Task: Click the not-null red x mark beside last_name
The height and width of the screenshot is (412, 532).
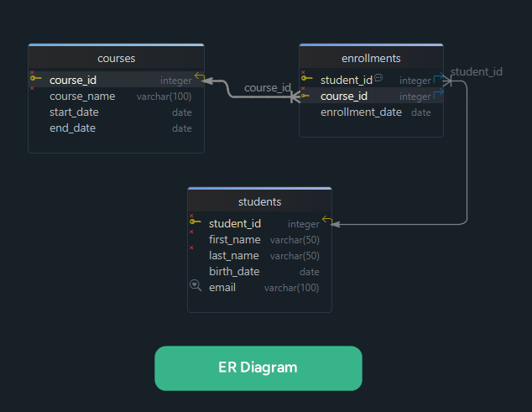Action: point(191,248)
